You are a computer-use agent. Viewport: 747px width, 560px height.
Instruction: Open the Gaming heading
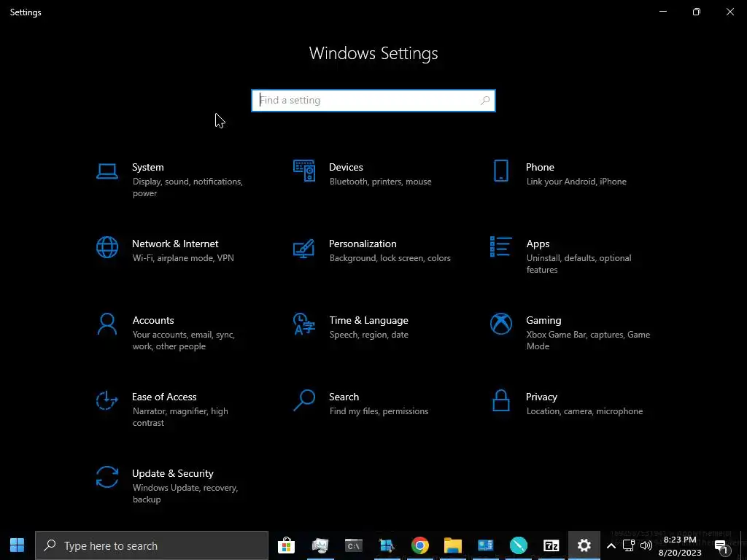point(543,321)
